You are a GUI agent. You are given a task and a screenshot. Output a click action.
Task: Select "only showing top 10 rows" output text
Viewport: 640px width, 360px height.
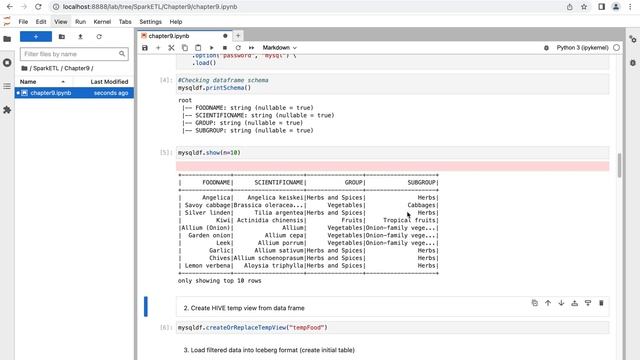(220, 281)
